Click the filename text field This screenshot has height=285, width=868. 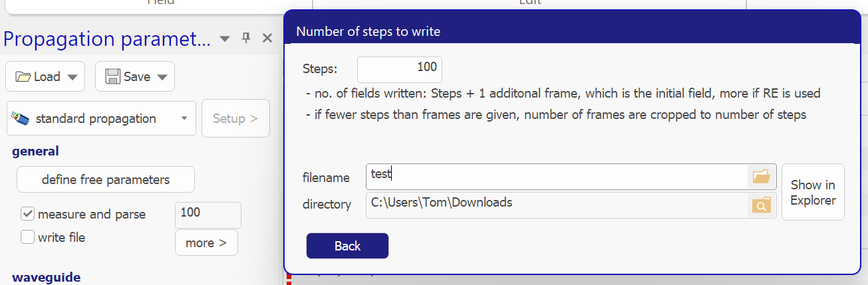click(557, 177)
